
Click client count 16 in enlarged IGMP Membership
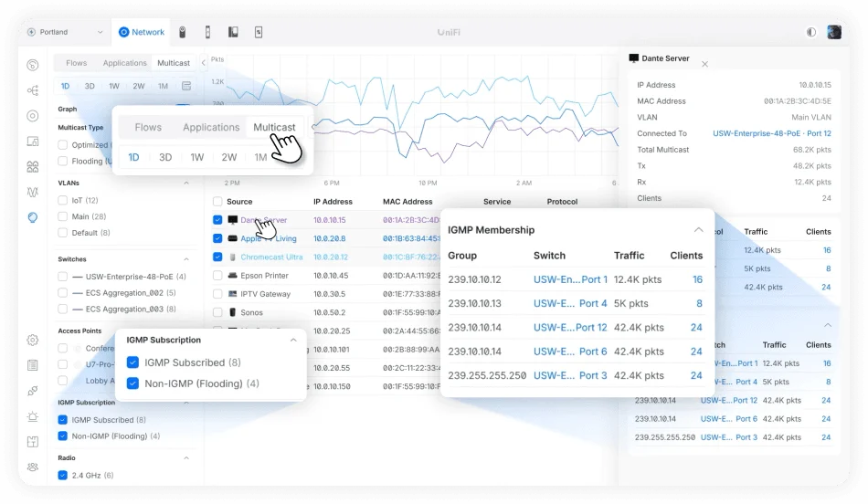click(697, 279)
